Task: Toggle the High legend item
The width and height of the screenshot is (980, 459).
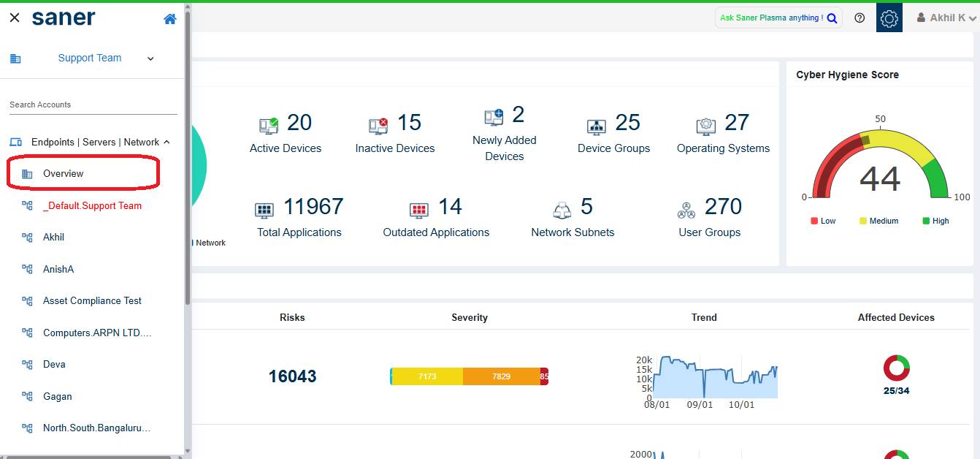Action: pyautogui.click(x=935, y=221)
